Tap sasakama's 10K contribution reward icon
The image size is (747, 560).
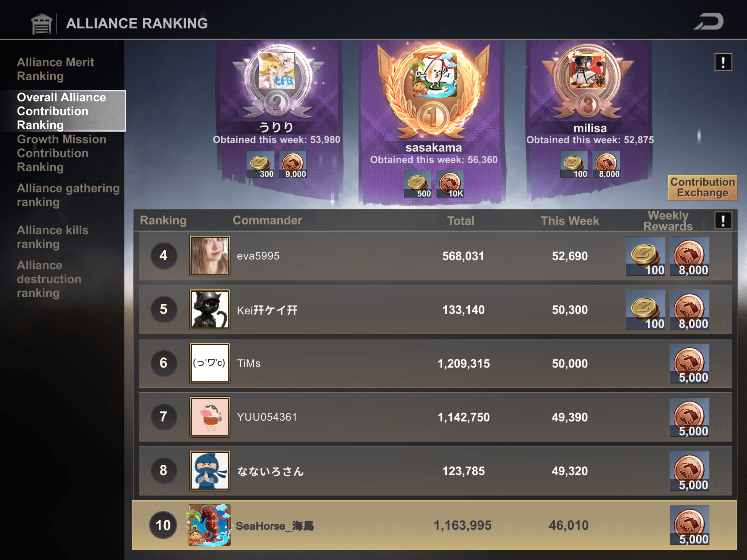click(450, 184)
